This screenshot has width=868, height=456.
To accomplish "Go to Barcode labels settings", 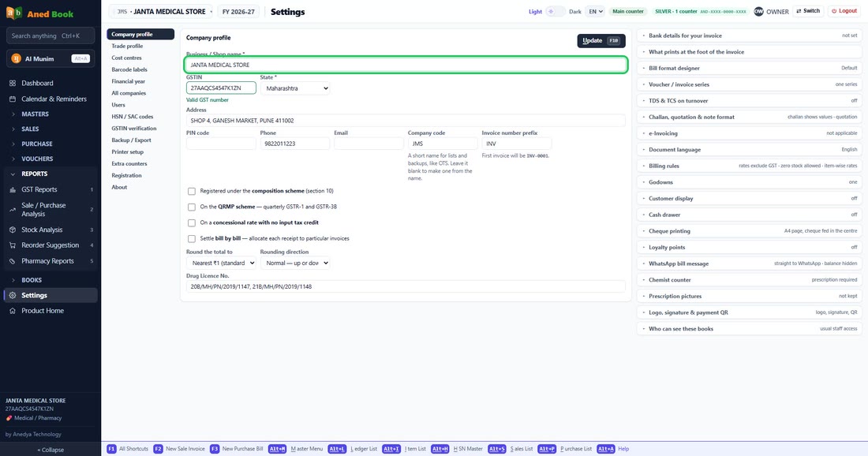I will pos(140,69).
